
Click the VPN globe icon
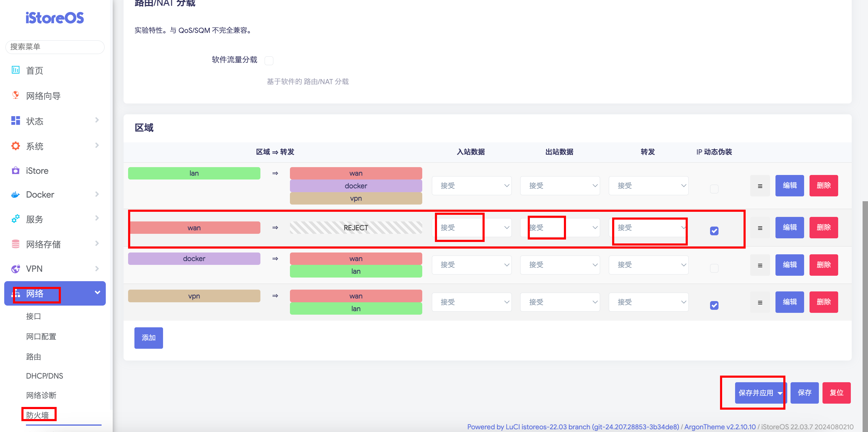pyautogui.click(x=15, y=268)
